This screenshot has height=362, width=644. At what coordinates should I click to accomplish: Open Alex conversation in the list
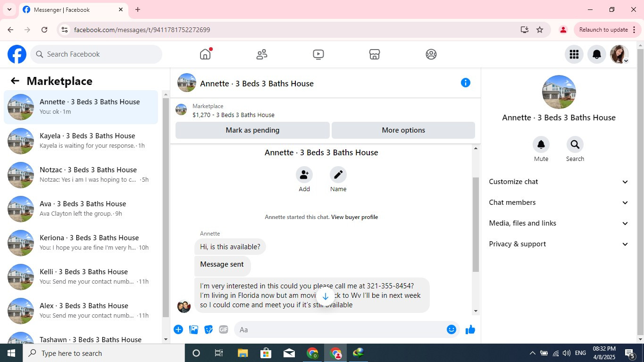pos(81,311)
